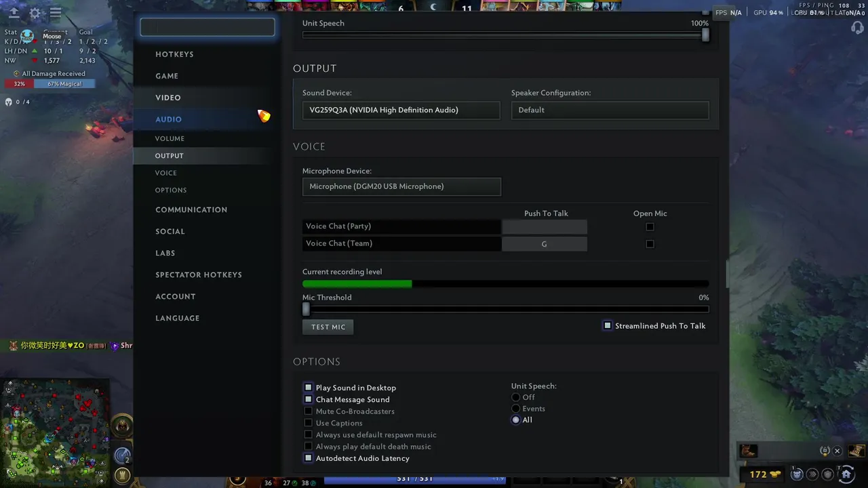Click the helmet kills counter icon
This screenshot has width=868, height=488.
tap(9, 102)
